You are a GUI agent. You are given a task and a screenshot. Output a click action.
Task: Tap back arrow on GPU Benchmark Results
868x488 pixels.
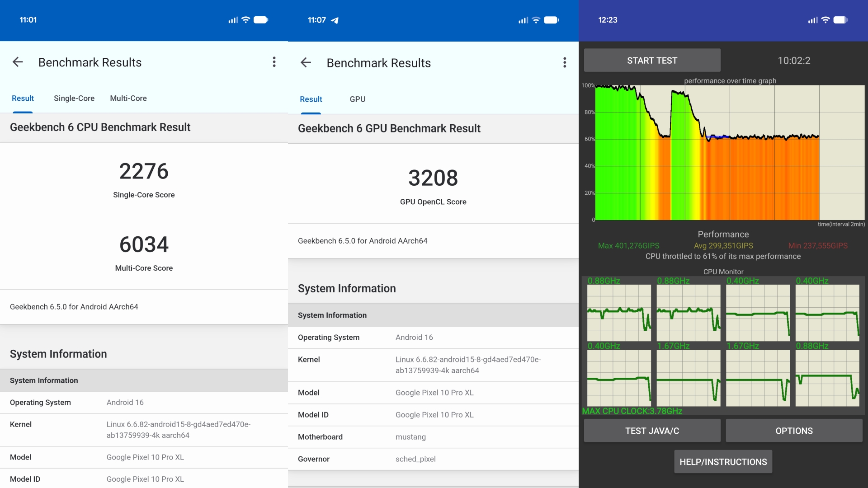[306, 62]
